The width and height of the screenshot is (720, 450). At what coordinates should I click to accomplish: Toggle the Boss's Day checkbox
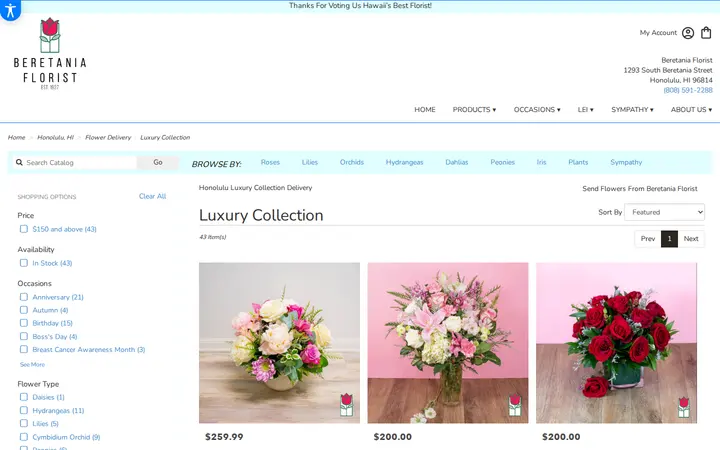[x=24, y=336]
